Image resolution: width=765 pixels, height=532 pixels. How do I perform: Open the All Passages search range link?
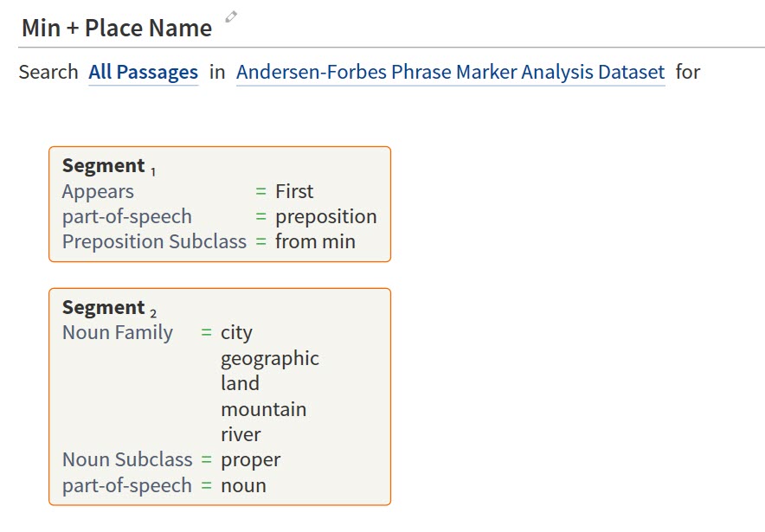(x=143, y=72)
